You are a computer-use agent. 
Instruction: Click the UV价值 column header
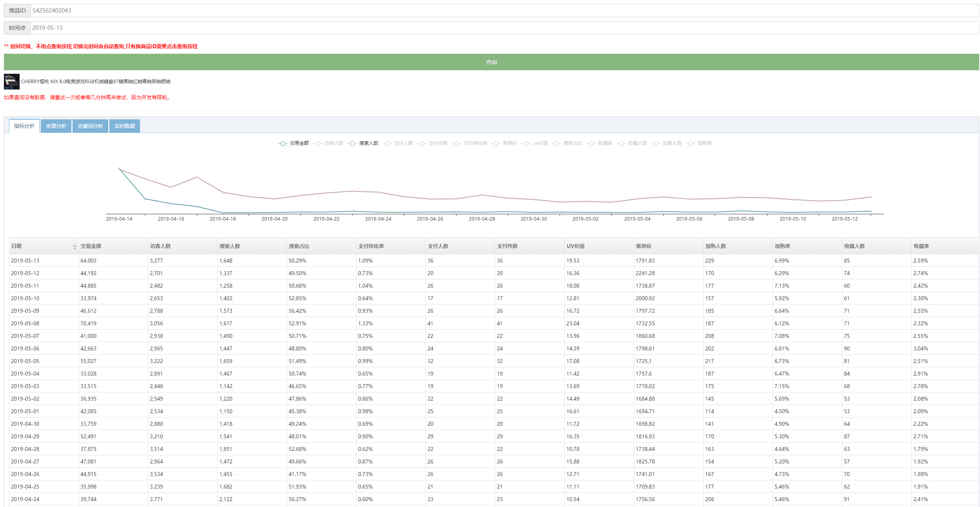coord(599,246)
